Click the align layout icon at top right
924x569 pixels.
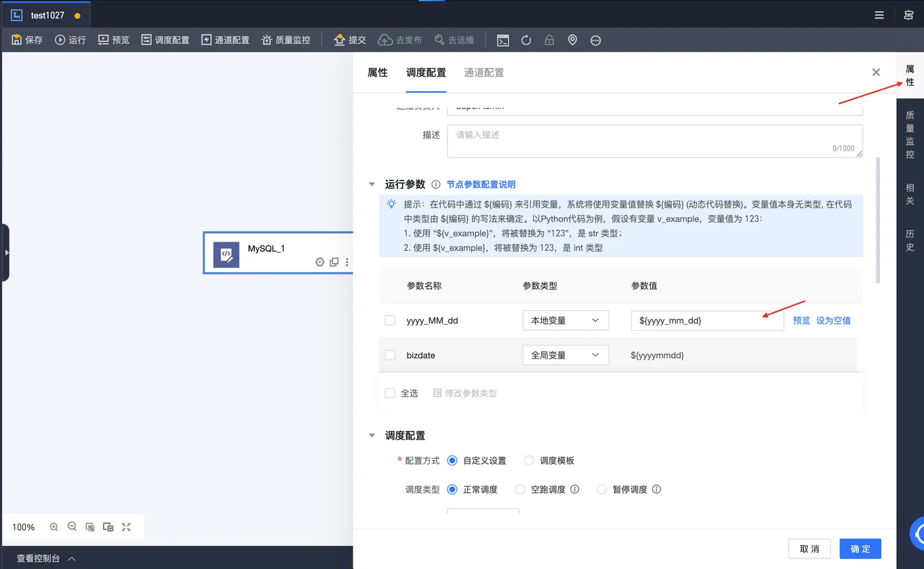point(908,15)
